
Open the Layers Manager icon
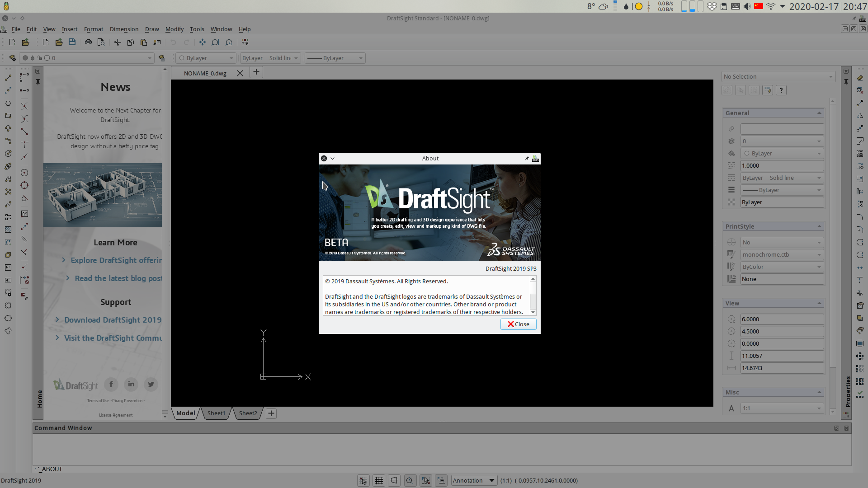pyautogui.click(x=12, y=58)
